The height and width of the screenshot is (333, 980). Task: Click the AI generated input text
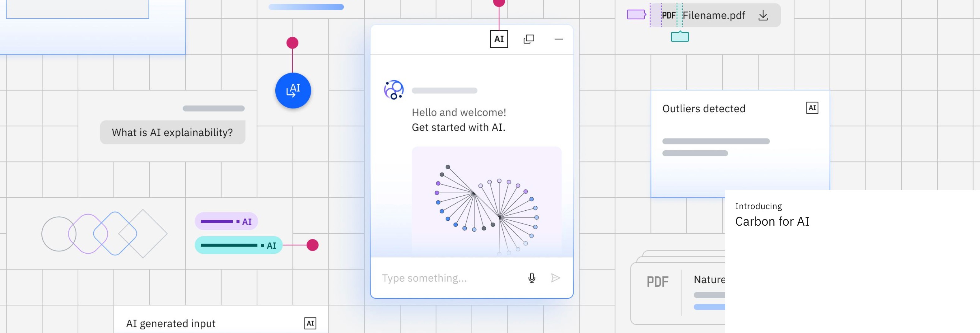(171, 323)
